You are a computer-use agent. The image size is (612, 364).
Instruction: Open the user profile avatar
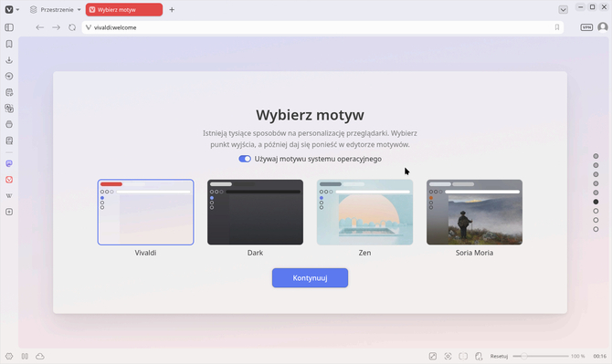pyautogui.click(x=603, y=26)
